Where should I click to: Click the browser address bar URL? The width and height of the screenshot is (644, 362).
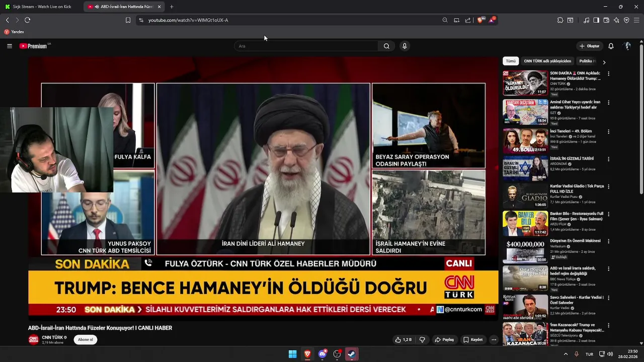click(188, 20)
